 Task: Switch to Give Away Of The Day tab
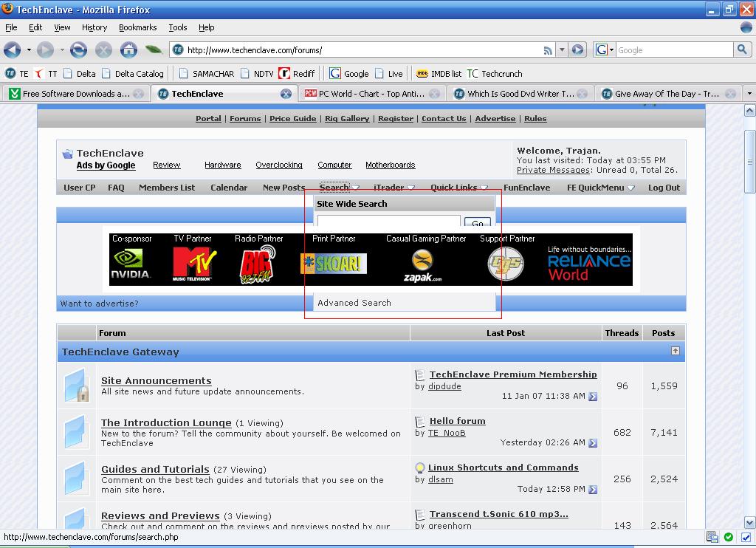(667, 94)
